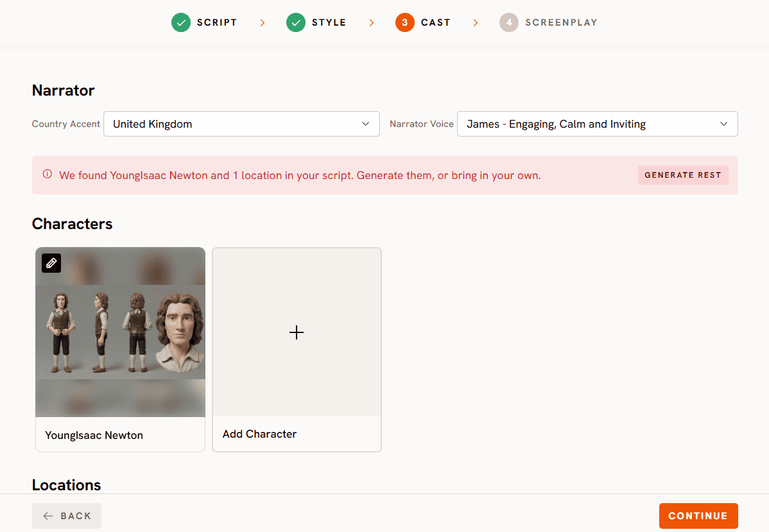Click the info icon in the pink alert

(x=47, y=174)
